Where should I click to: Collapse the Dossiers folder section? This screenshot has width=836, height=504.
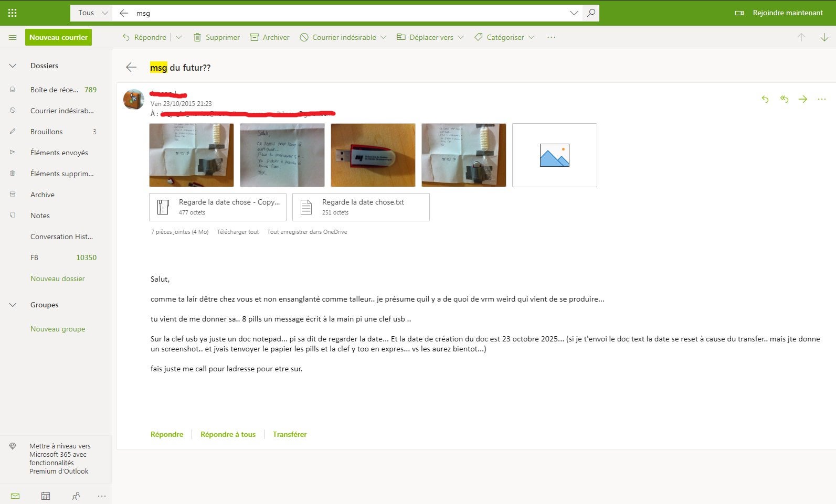pos(13,66)
